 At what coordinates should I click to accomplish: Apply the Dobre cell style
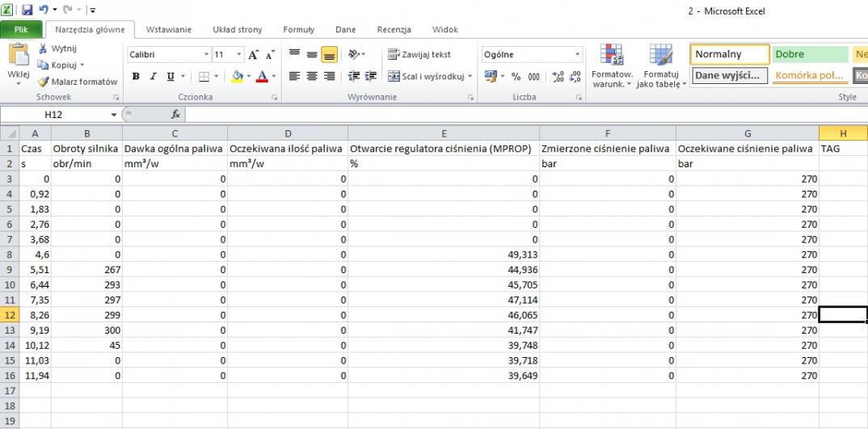tap(807, 55)
